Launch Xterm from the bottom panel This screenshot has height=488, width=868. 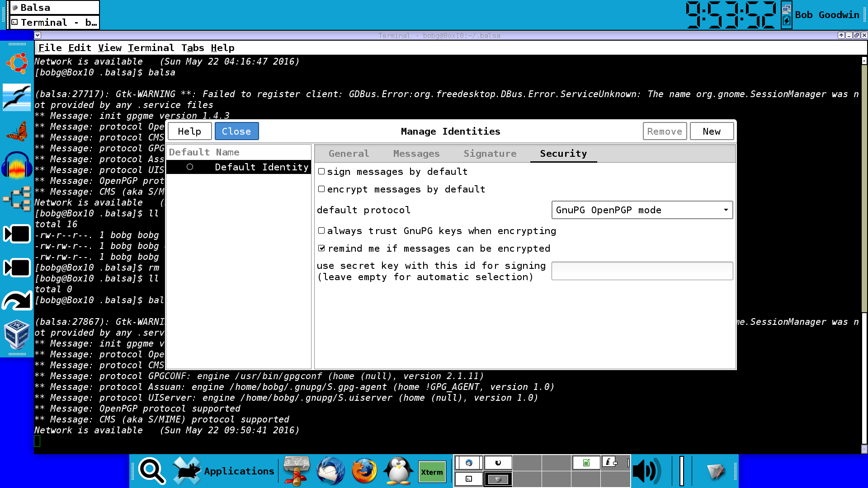pyautogui.click(x=432, y=472)
